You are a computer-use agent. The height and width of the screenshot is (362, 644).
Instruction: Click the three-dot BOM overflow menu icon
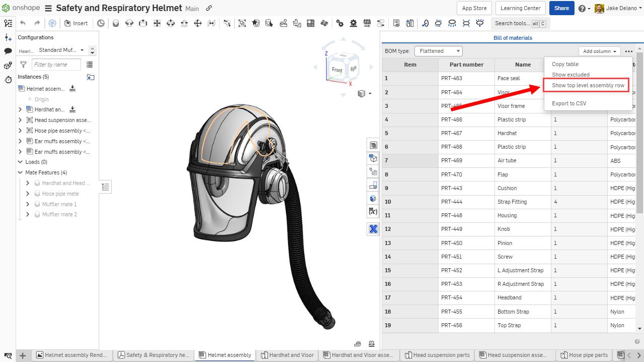pyautogui.click(x=628, y=51)
